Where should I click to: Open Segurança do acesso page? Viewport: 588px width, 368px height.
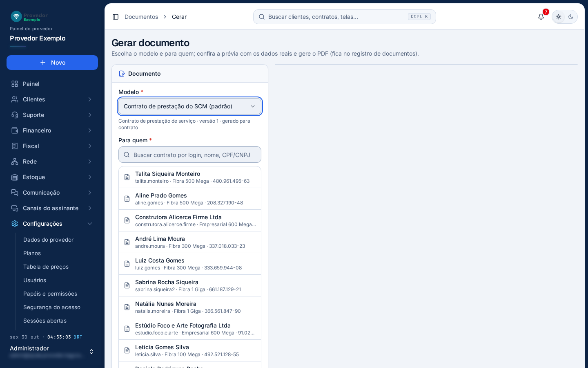click(x=52, y=307)
